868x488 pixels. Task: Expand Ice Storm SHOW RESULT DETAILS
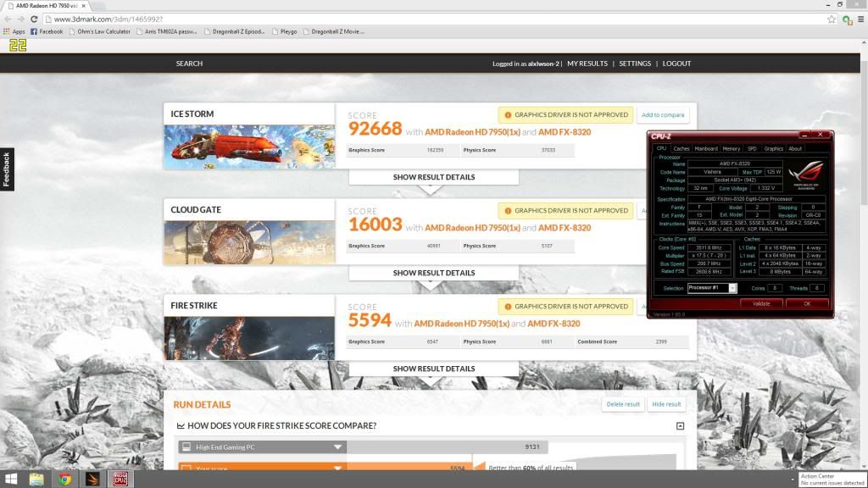(x=434, y=177)
